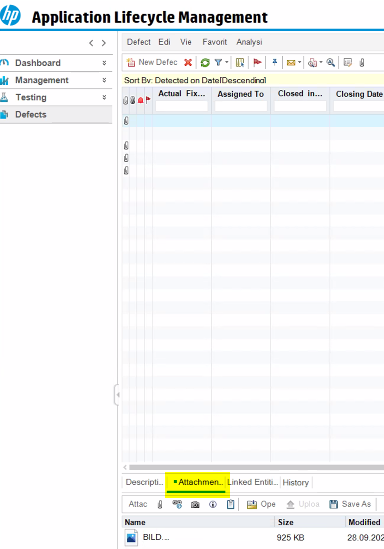Click the paperclip attachments icon in top toolbar
Image resolution: width=384 pixels, height=549 pixels.
pos(362,62)
